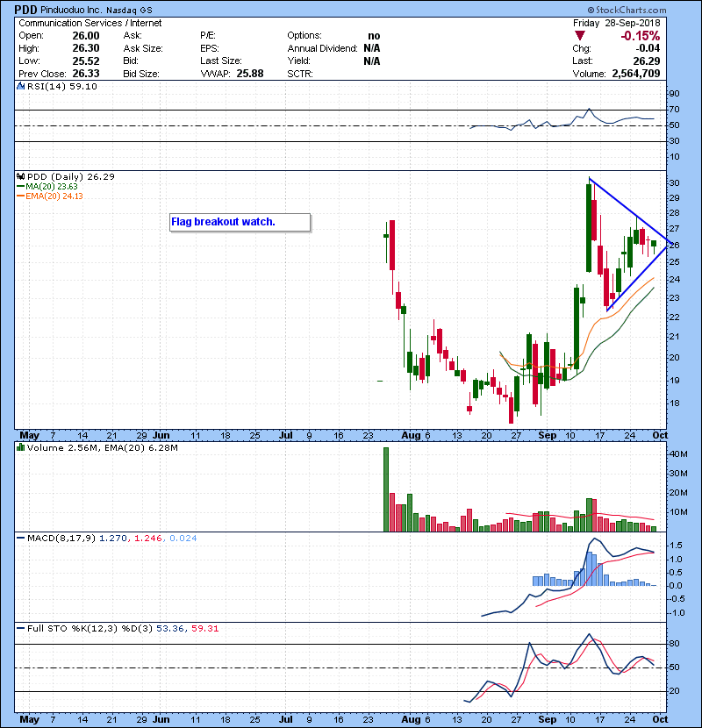Click the "70" level on RSI scale

pyautogui.click(x=674, y=109)
